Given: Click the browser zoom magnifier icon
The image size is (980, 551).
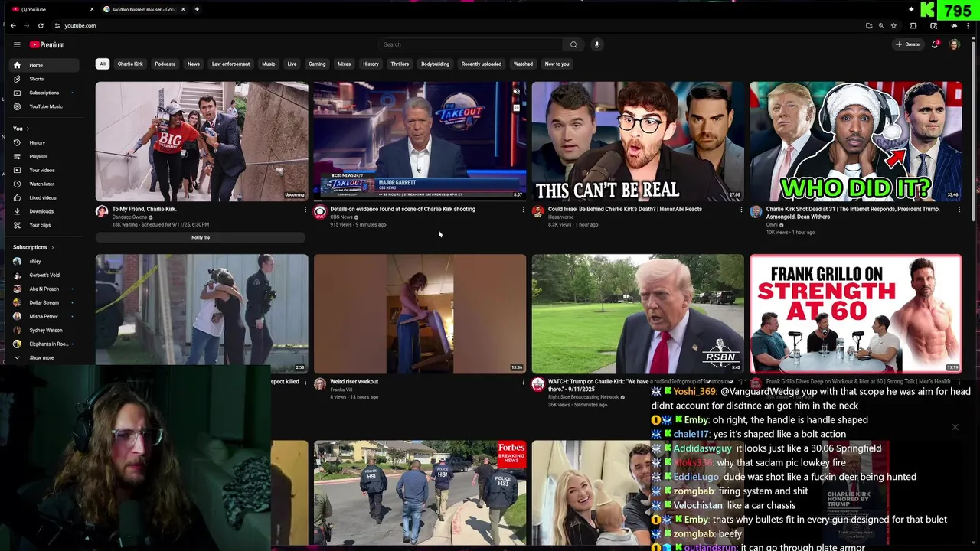Looking at the screenshot, I should click(x=881, y=25).
